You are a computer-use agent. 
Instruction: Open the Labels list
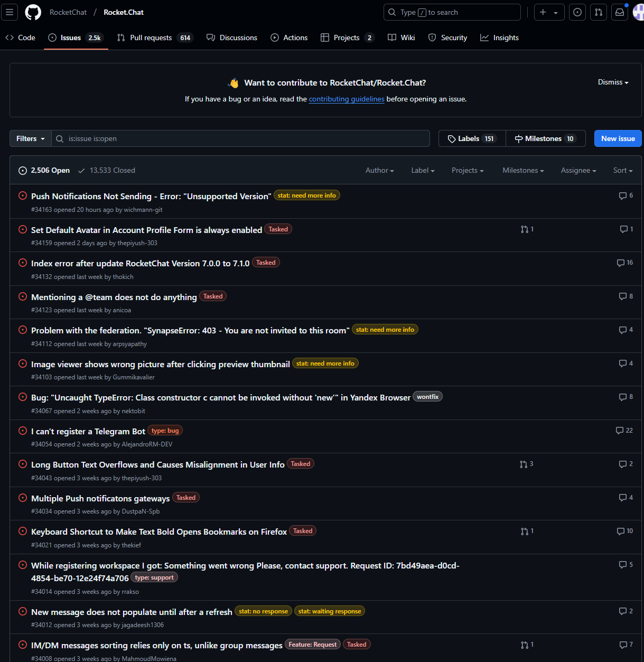[472, 138]
